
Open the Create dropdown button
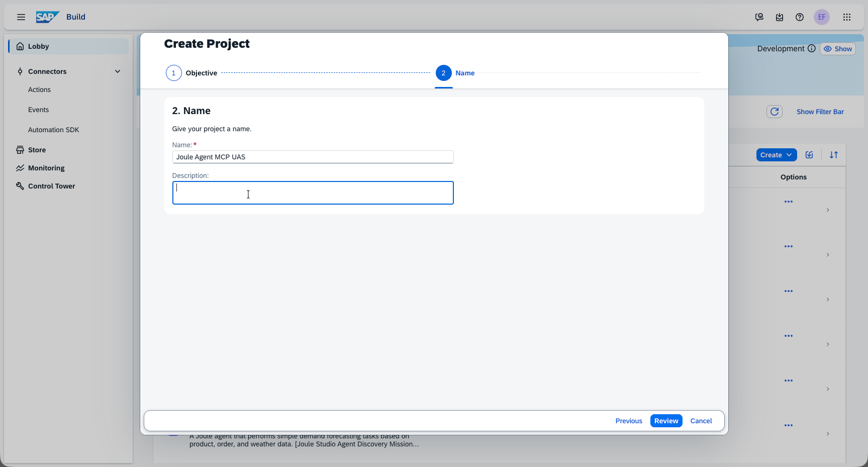(x=777, y=155)
